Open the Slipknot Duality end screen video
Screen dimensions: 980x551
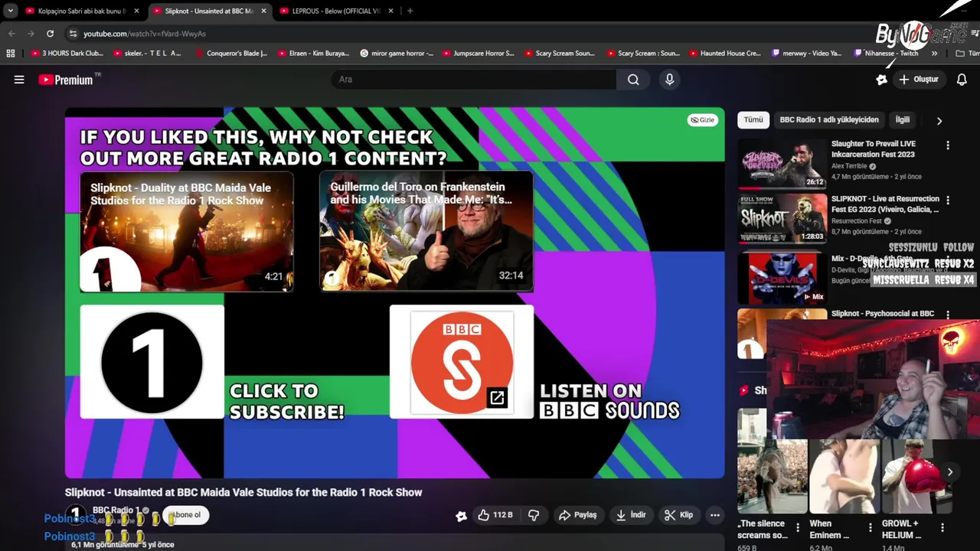(187, 232)
